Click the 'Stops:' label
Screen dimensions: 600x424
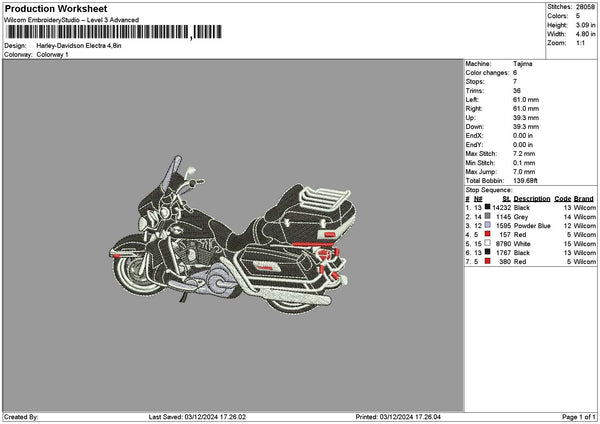475,82
